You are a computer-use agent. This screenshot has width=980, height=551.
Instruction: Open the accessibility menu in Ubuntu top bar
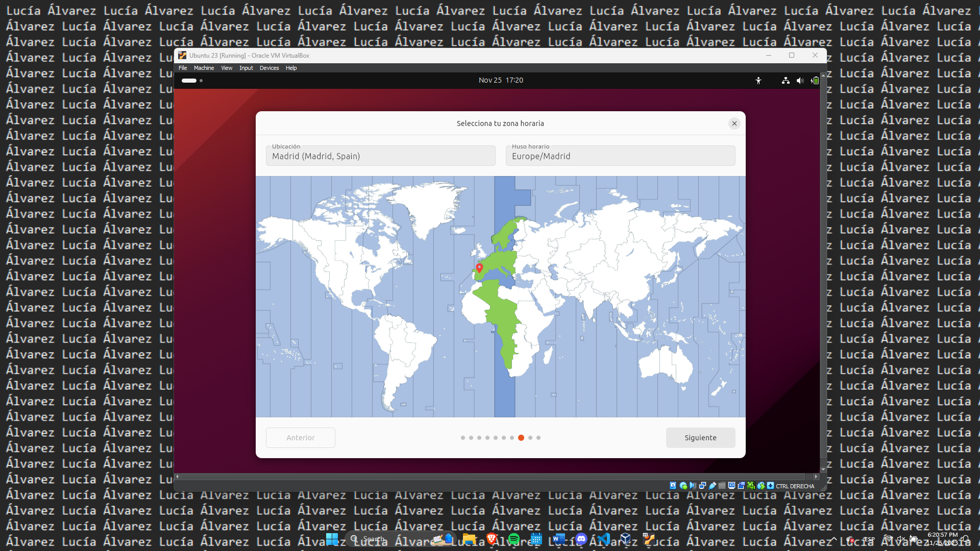(758, 81)
